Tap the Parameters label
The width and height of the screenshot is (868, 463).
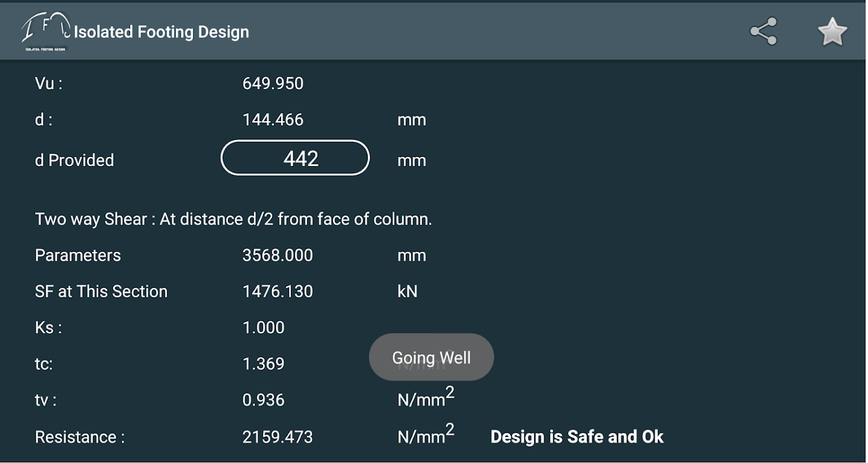(78, 255)
